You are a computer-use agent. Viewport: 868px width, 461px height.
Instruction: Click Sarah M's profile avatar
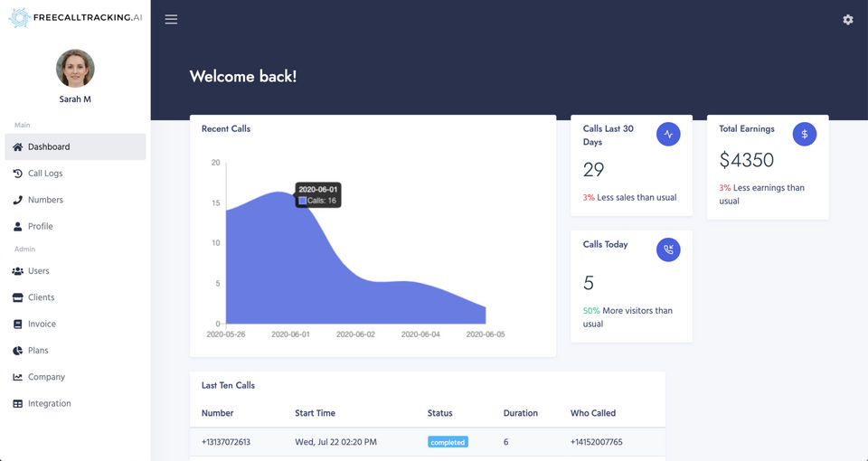tap(75, 69)
